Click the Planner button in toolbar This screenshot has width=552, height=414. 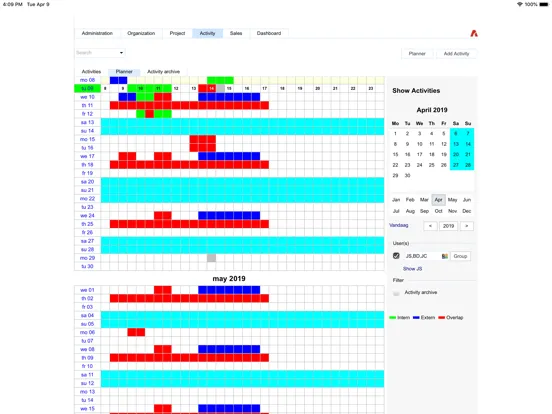417,54
